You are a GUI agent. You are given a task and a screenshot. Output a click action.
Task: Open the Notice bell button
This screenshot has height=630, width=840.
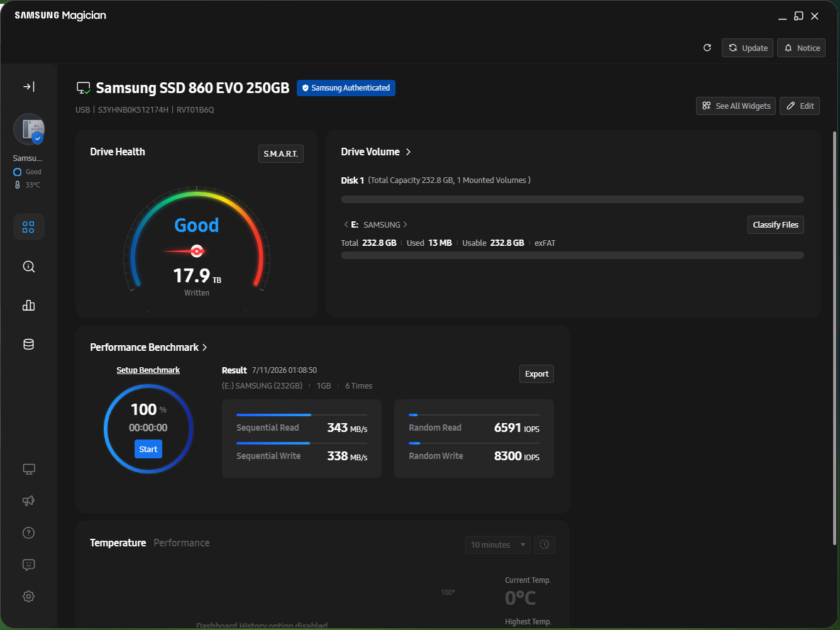coord(802,48)
